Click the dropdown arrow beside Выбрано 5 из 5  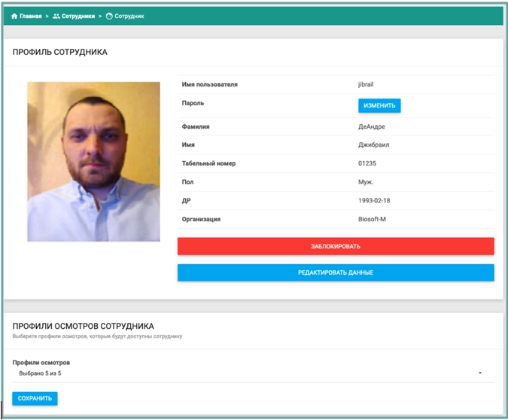click(x=480, y=373)
